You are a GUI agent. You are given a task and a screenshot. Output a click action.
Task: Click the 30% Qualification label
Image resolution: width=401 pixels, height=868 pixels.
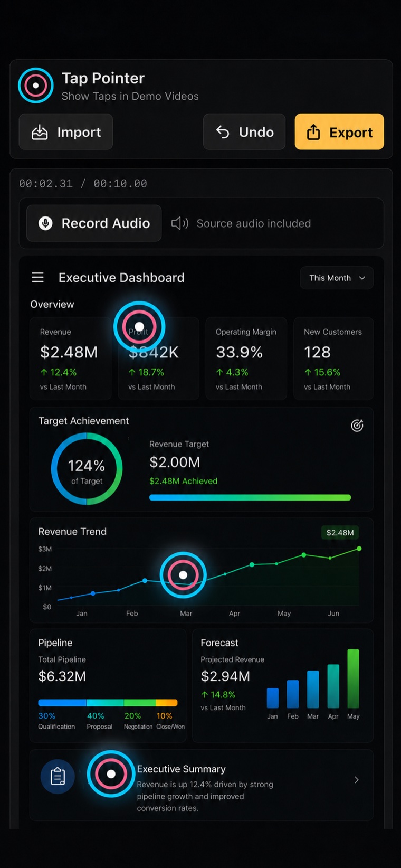[x=56, y=721]
